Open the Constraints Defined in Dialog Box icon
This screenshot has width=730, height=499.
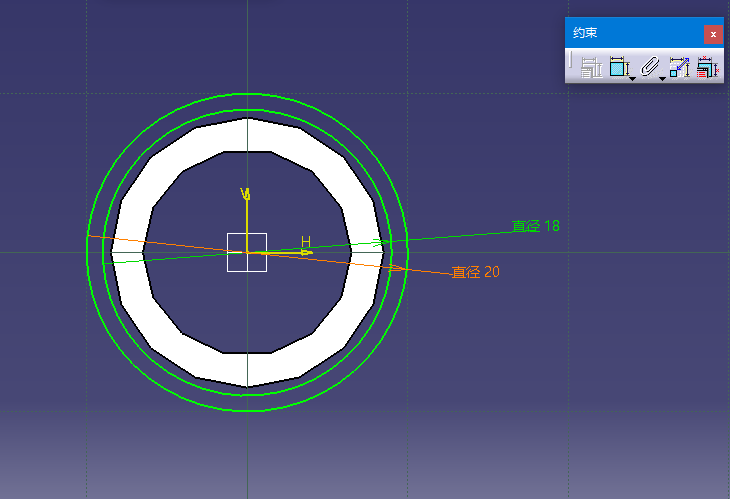[x=591, y=67]
